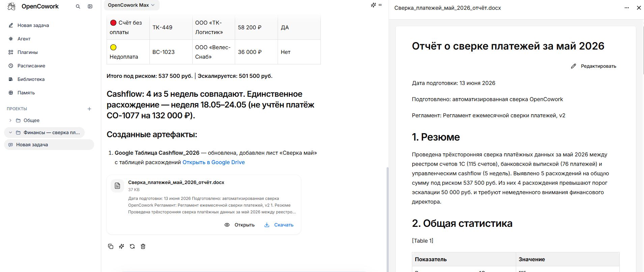The width and height of the screenshot is (644, 272).
Task: Click the ДА escalation cell
Action: point(299,27)
